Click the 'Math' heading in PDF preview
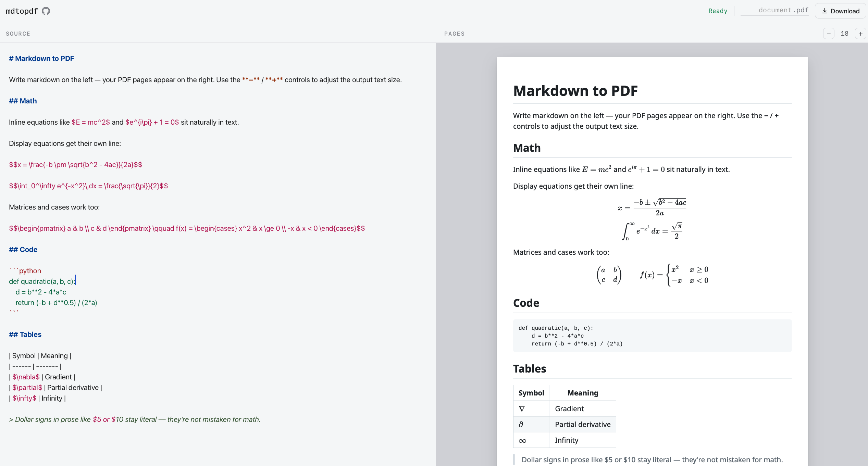This screenshot has height=466, width=868. (527, 148)
